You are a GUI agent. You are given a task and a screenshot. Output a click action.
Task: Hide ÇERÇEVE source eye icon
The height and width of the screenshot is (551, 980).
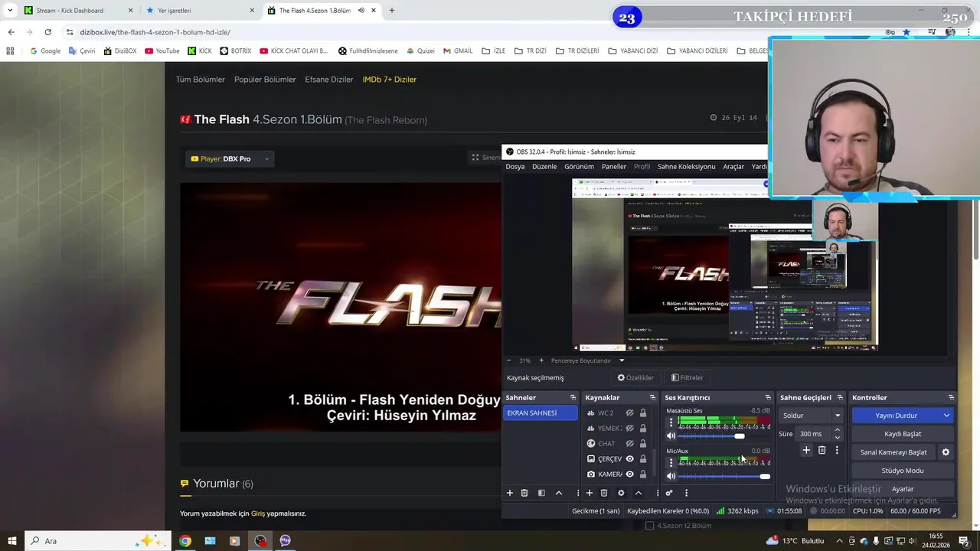tap(630, 459)
